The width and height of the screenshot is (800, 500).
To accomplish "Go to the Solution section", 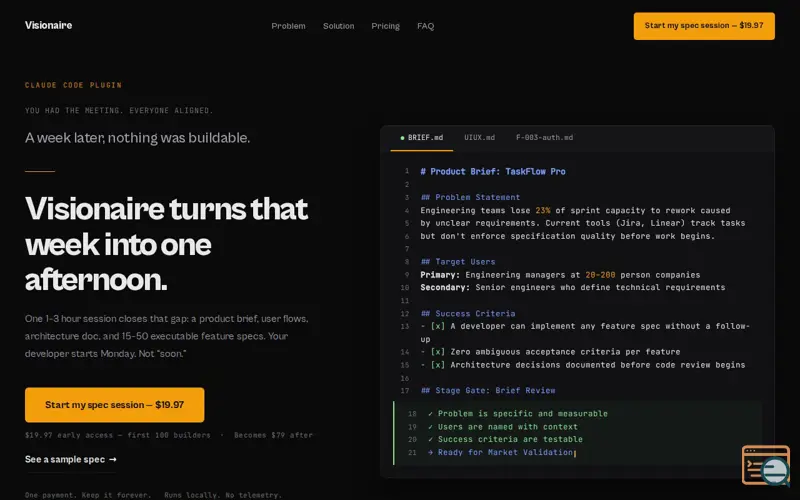I will coord(338,26).
